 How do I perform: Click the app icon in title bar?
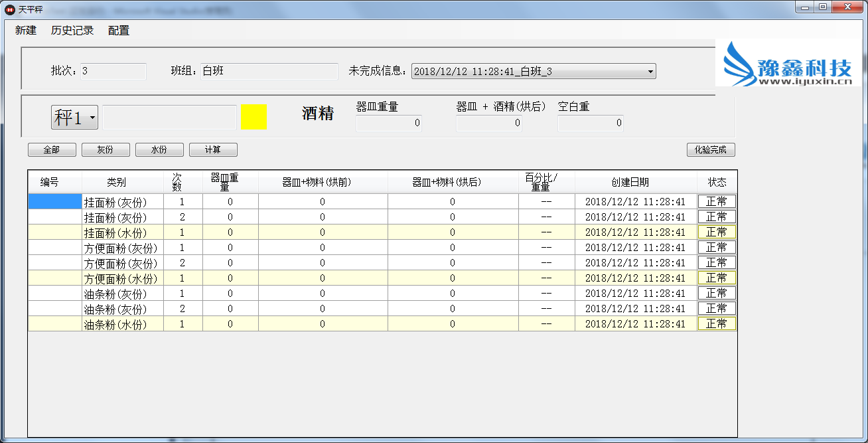(10, 8)
